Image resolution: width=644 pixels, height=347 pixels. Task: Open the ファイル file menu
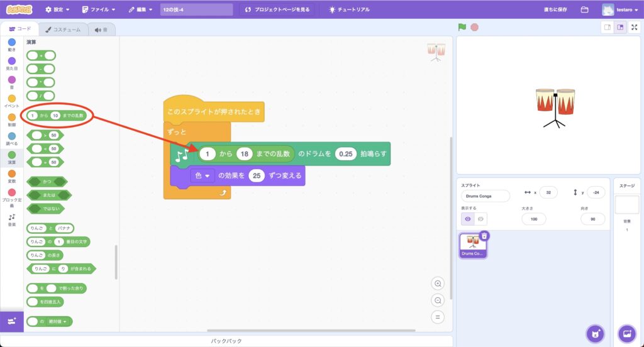tap(99, 9)
